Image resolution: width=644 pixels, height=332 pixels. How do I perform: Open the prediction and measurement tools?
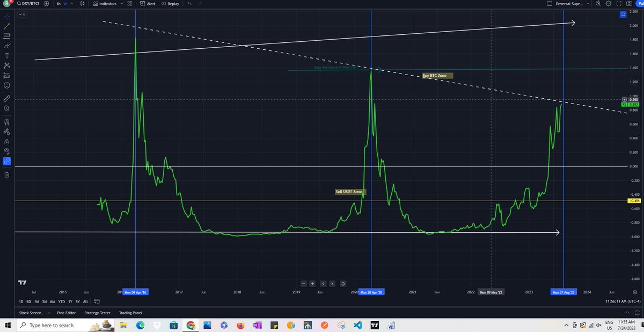click(6, 75)
